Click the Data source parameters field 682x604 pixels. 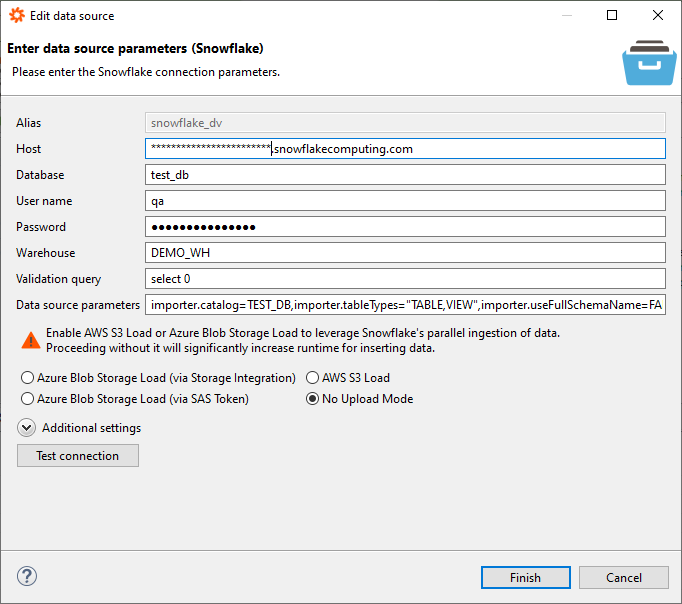[404, 305]
